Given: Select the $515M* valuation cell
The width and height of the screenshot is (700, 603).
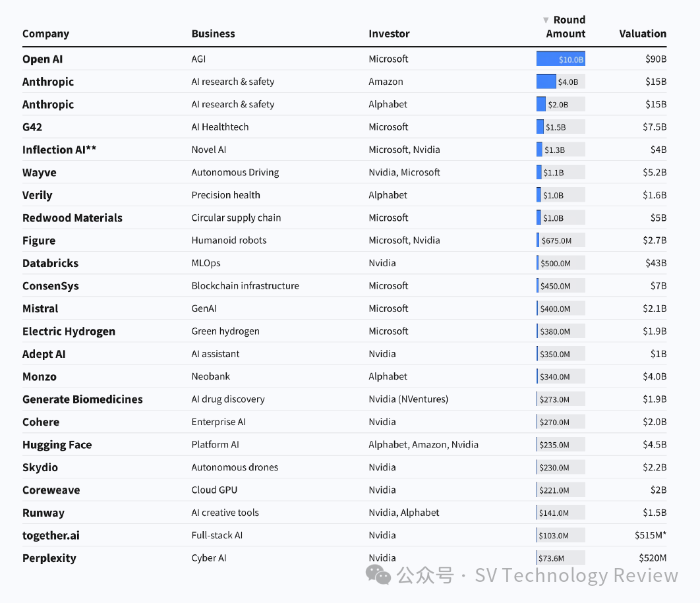Looking at the screenshot, I should [651, 536].
